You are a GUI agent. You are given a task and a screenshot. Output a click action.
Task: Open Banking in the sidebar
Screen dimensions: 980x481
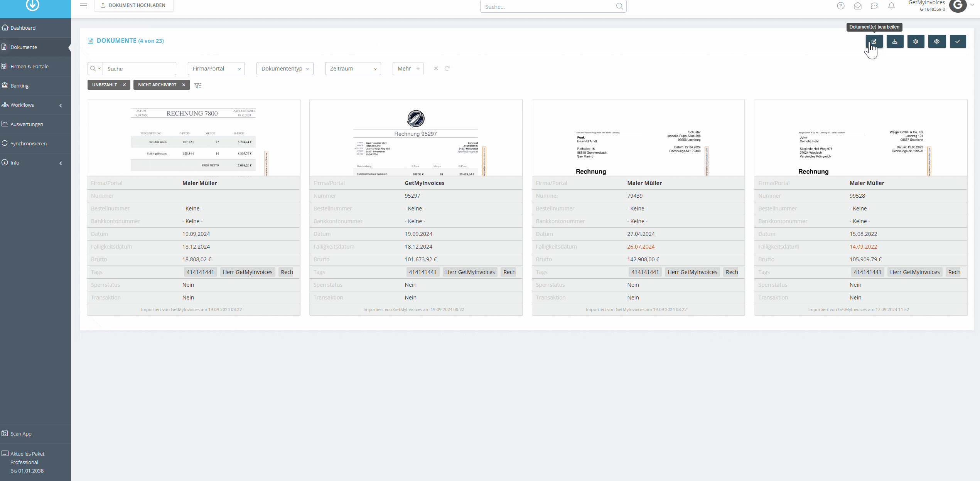[x=35, y=86]
